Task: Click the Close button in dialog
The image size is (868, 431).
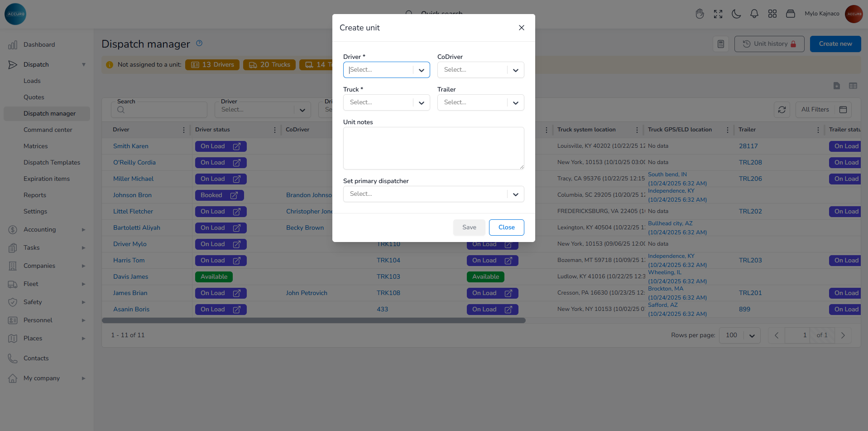Action: pos(506,228)
